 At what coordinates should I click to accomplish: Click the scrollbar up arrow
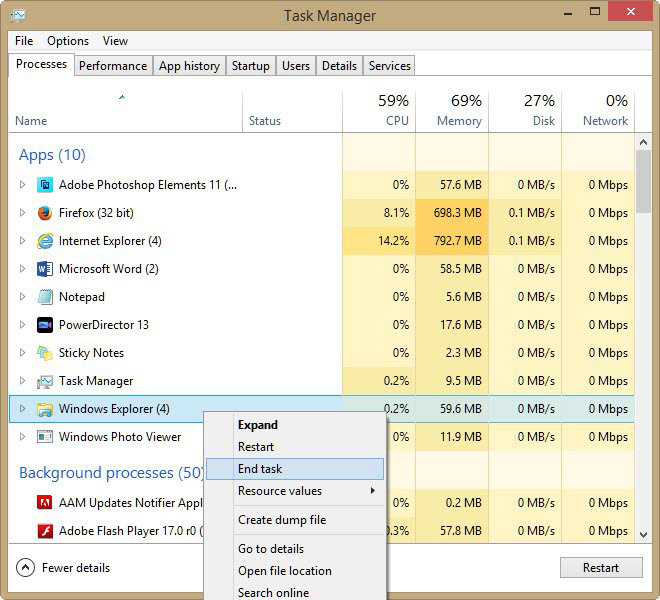tap(643, 142)
